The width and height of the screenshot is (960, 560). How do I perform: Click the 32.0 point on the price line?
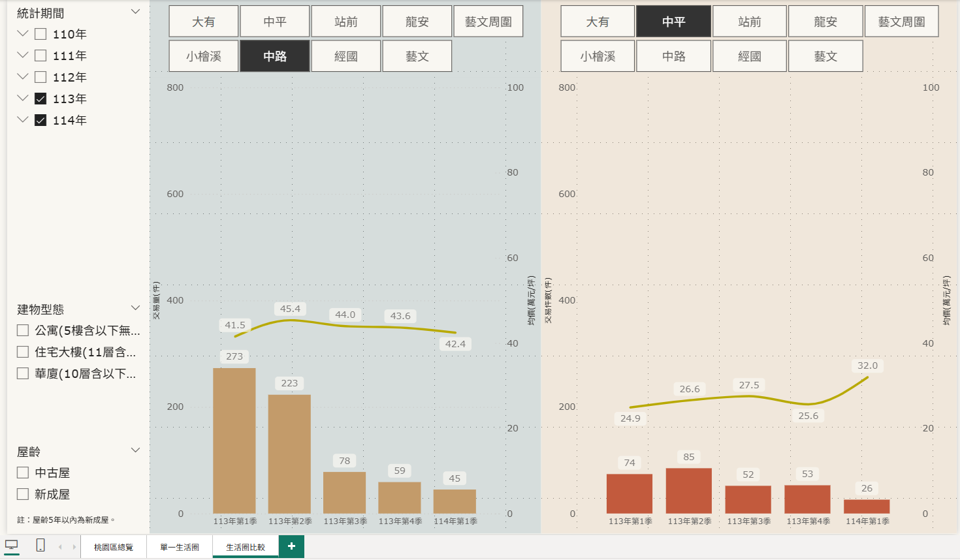pyautogui.click(x=867, y=377)
